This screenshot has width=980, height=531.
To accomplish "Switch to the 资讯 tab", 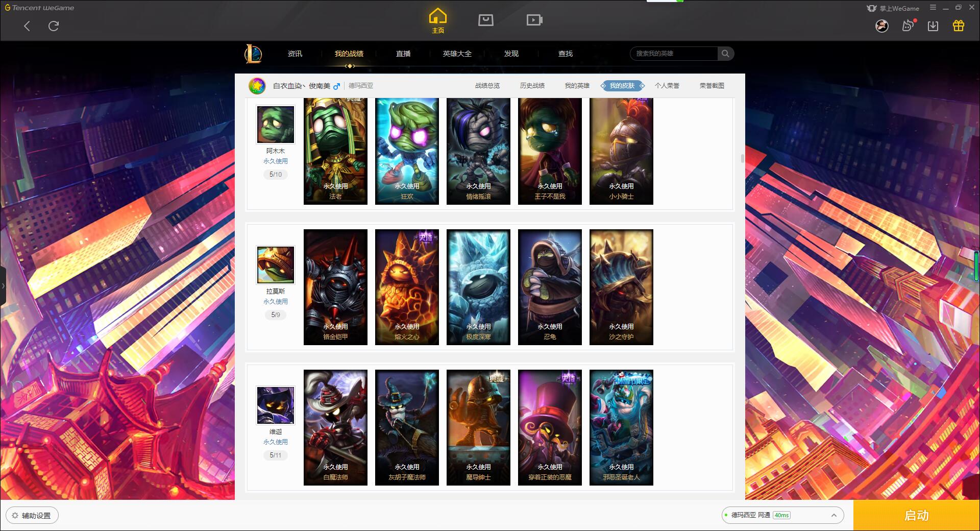I will 295,54.
